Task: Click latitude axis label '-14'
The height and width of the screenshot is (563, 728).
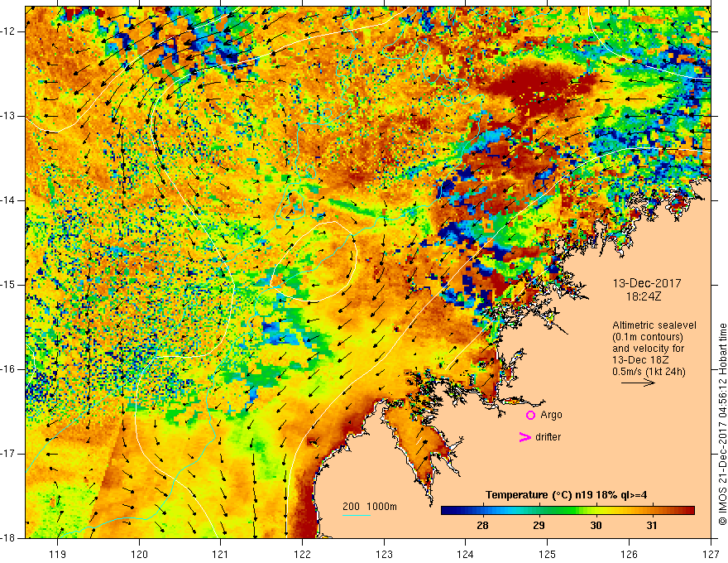Action: point(9,200)
